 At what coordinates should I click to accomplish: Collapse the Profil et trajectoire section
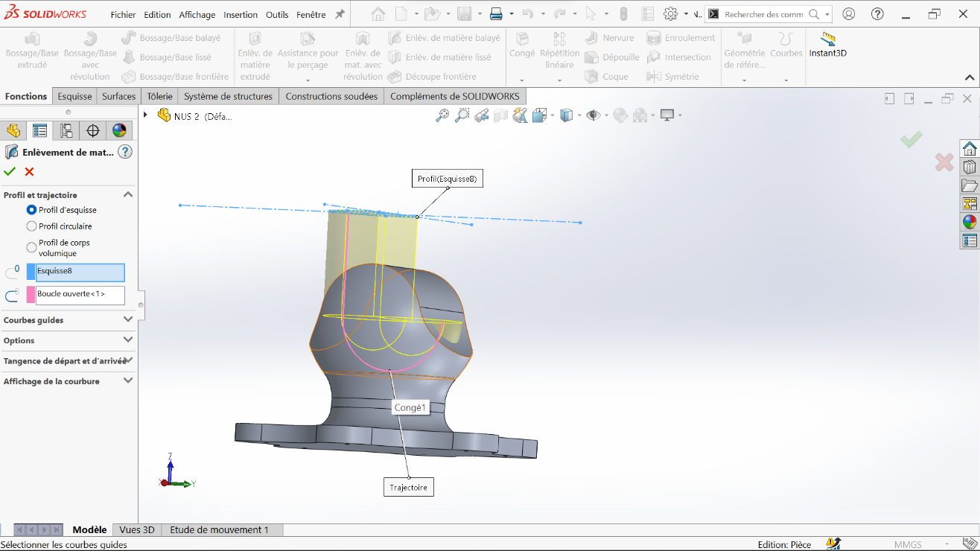[127, 195]
